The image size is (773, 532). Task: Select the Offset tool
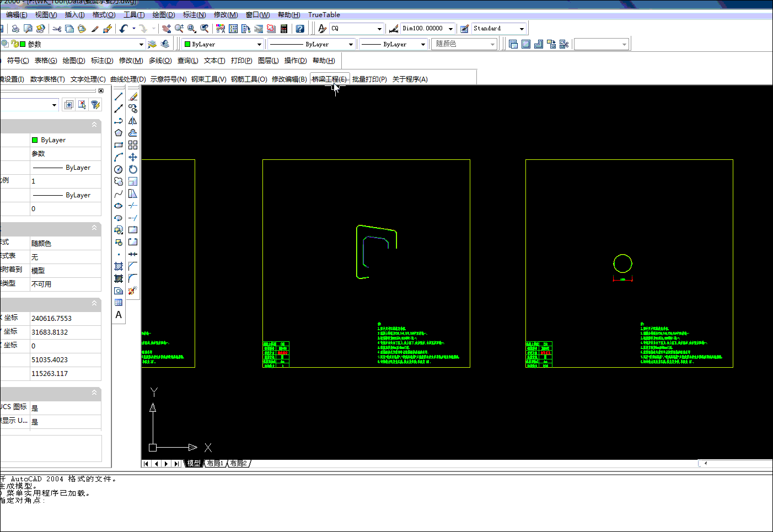(133, 133)
